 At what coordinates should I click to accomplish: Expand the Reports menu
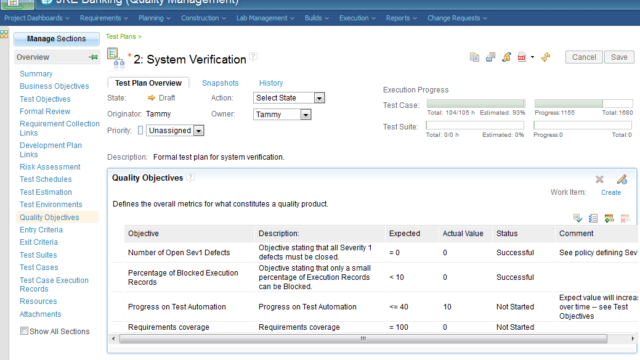(x=401, y=18)
